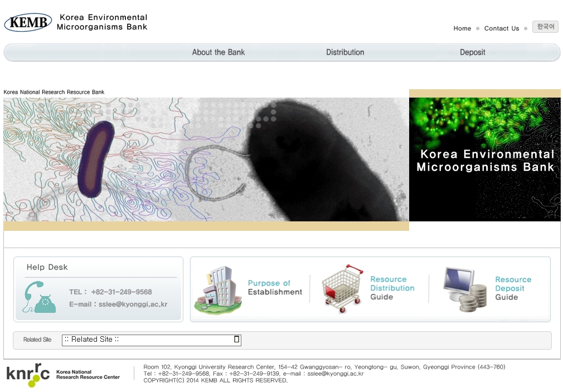Image resolution: width=563 pixels, height=392 pixels.
Task: Click the E-mail sslee@kyonggi.ac.kr Help Desk text
Action: pos(118,304)
